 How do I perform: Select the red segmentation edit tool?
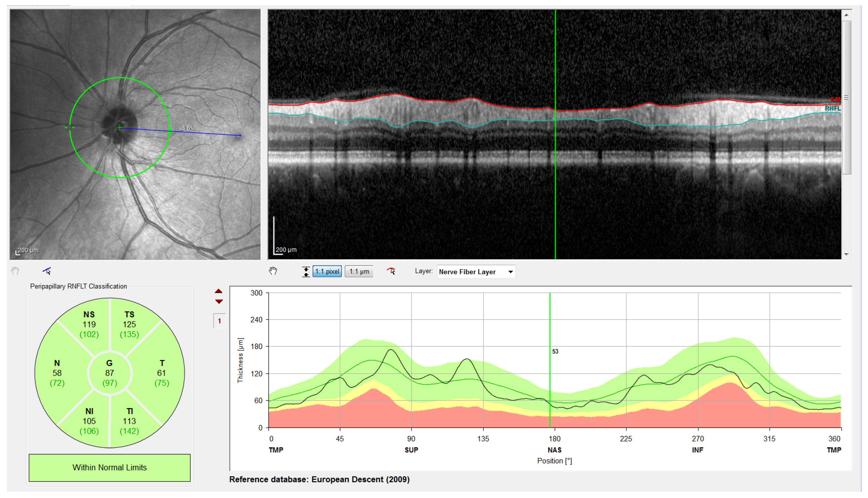click(391, 271)
